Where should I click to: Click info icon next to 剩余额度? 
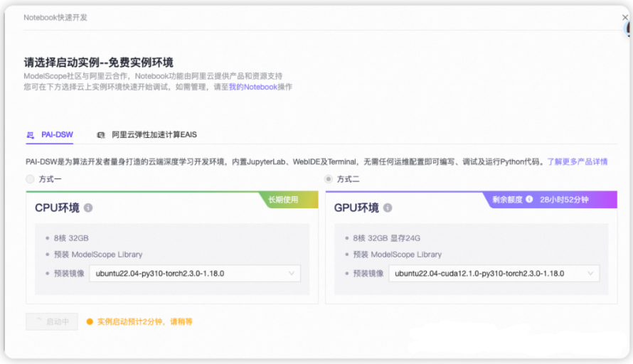(x=529, y=199)
